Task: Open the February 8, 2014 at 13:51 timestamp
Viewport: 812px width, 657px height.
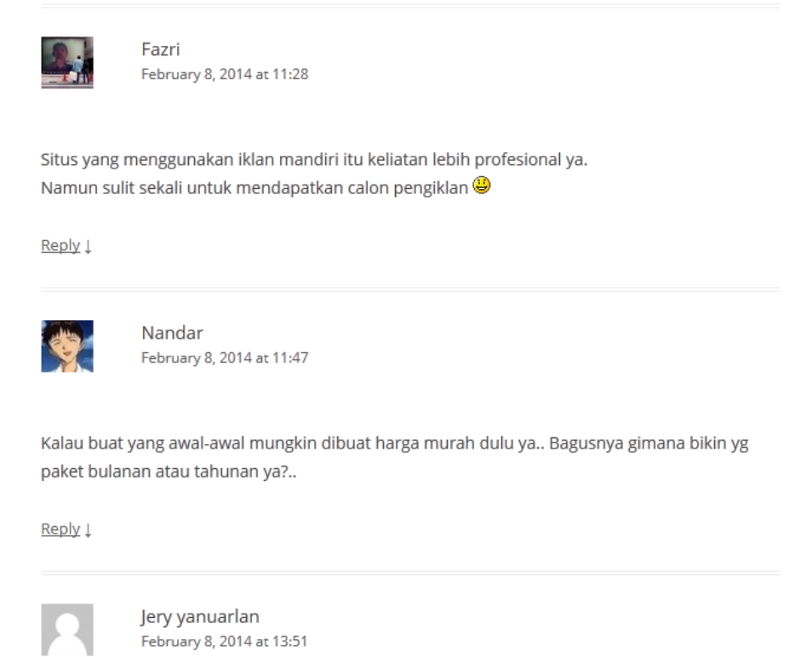Action: tap(224, 642)
